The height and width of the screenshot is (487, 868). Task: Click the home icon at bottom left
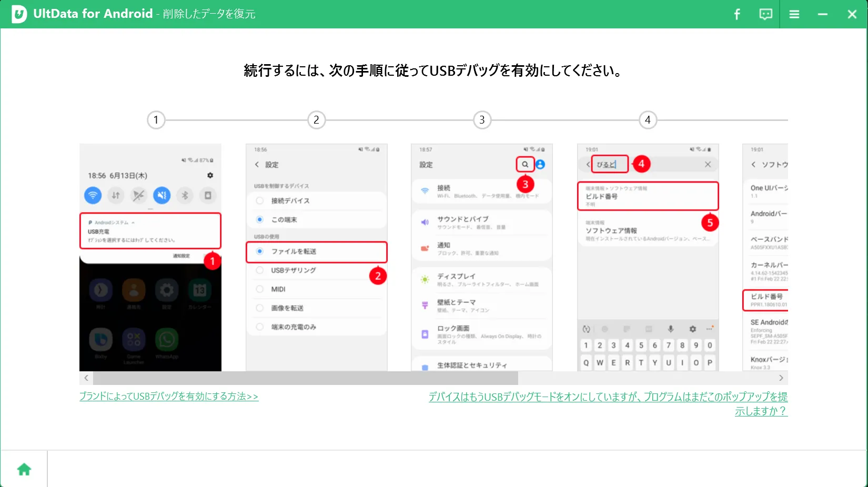(24, 468)
